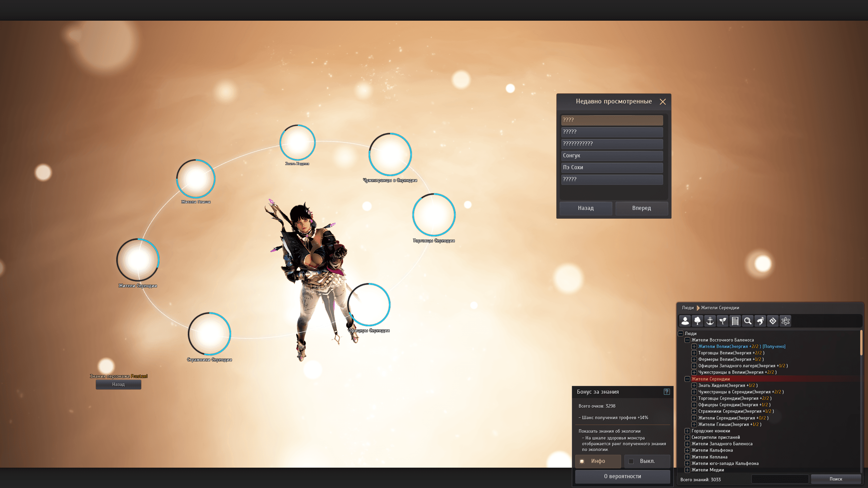
Task: Open the bookshelf Academics category icon
Action: 735,321
